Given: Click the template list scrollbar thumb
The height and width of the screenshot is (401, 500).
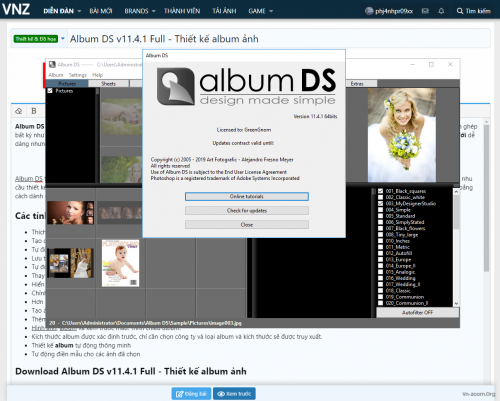Looking at the screenshot, I should [456, 212].
